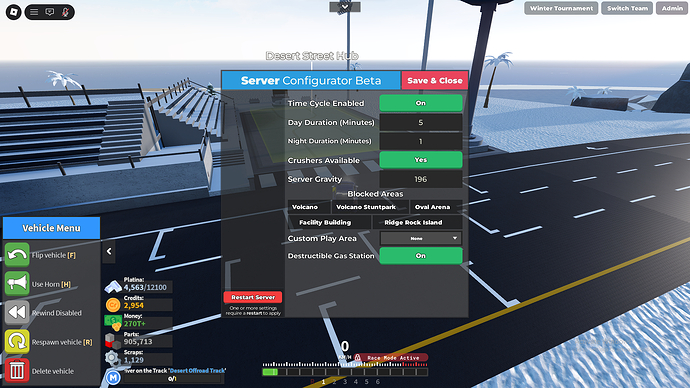This screenshot has height=388, width=690.
Task: Click the 'Desert Offroad Track' link text
Action: click(198, 371)
